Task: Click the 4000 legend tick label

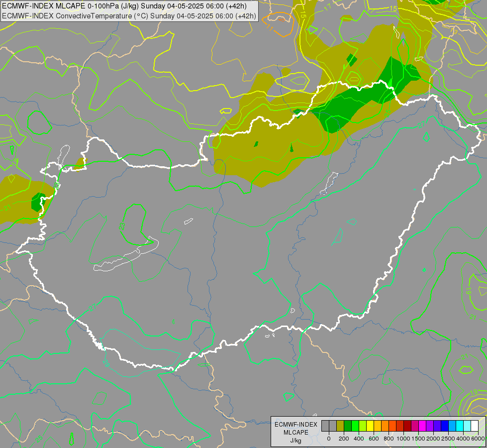Action: click(463, 439)
